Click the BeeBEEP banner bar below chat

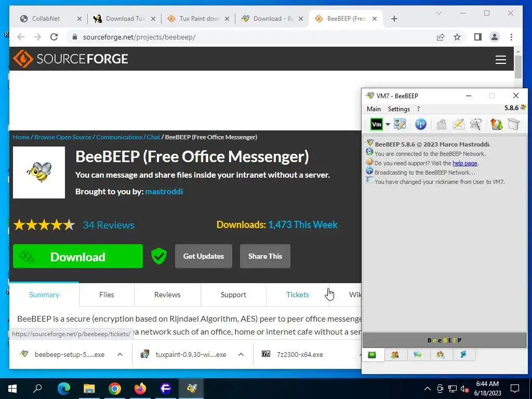445,340
